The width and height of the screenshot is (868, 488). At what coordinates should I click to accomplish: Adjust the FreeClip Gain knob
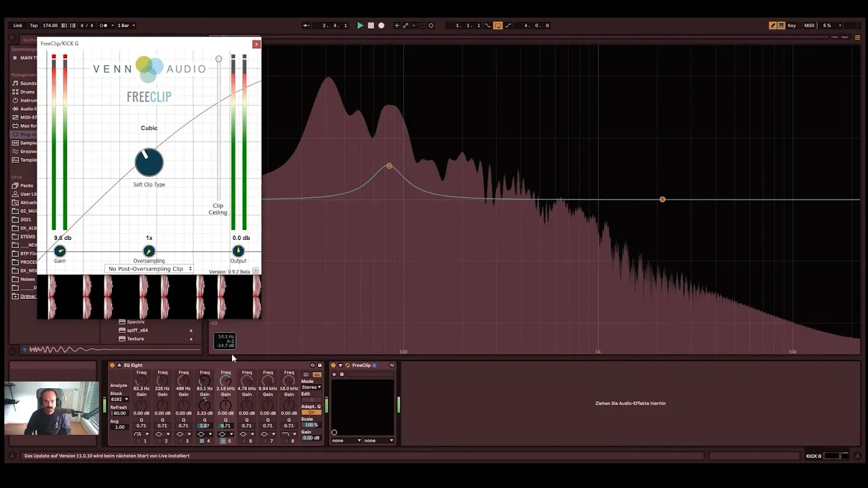[x=60, y=251]
